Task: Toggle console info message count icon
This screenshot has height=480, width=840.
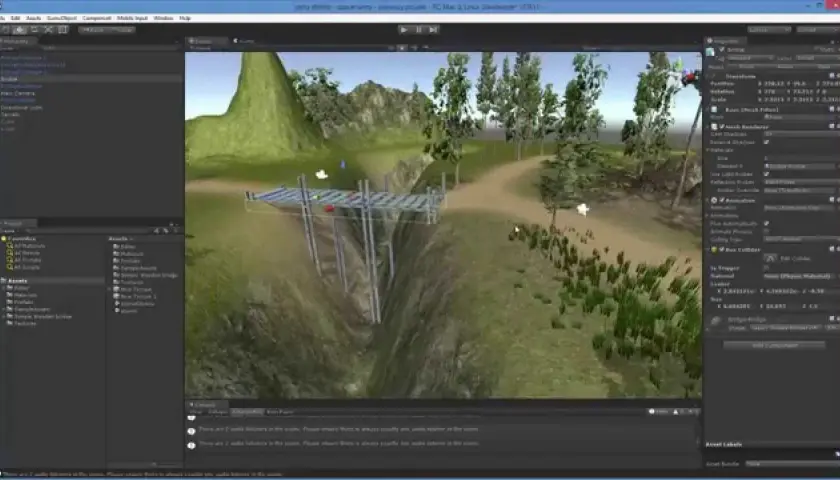Action: click(x=658, y=411)
